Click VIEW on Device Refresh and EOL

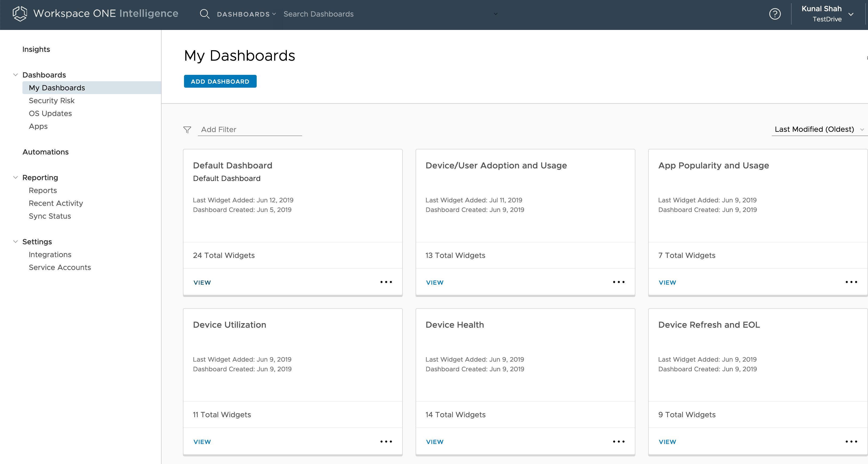click(x=667, y=442)
